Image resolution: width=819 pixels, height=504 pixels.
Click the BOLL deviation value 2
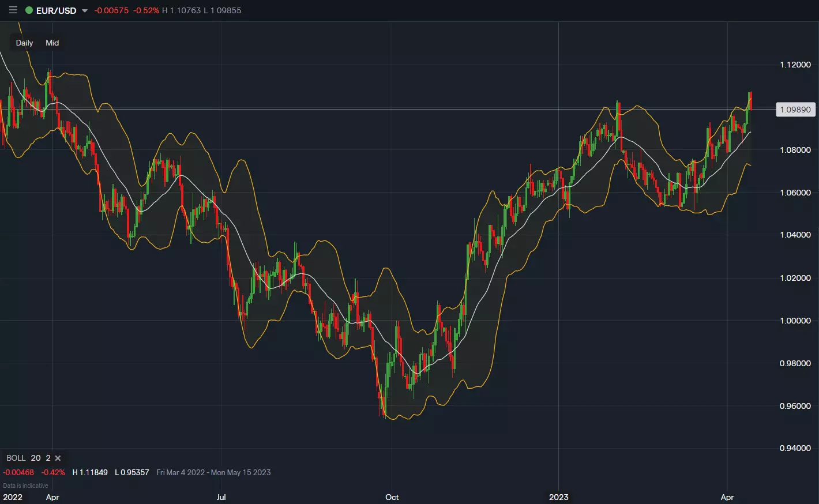click(48, 458)
